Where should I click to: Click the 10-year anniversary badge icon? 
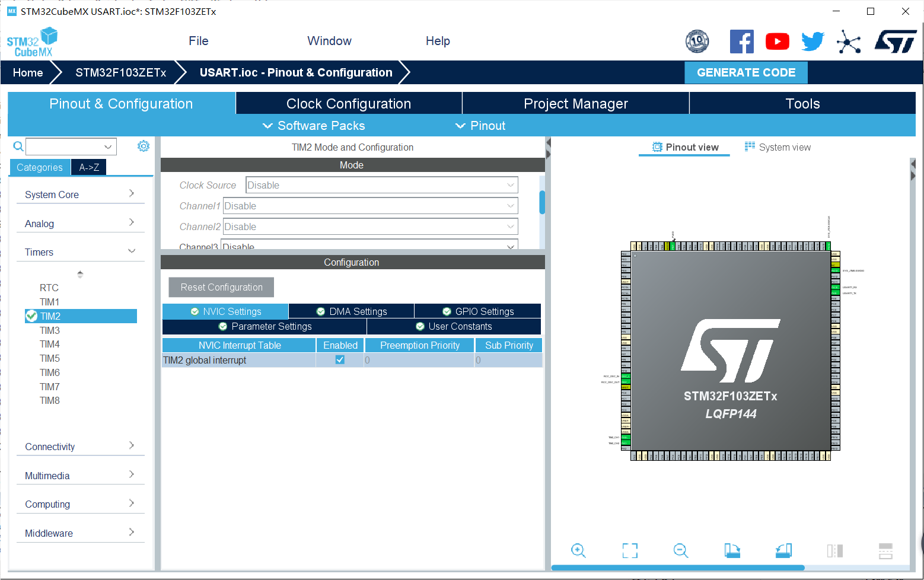coord(697,41)
